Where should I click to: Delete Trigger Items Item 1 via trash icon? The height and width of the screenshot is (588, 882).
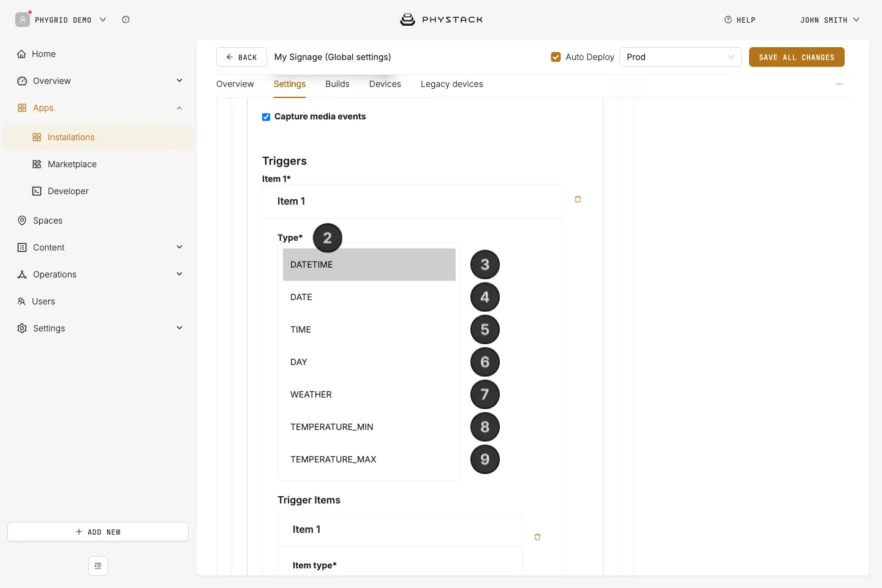537,537
